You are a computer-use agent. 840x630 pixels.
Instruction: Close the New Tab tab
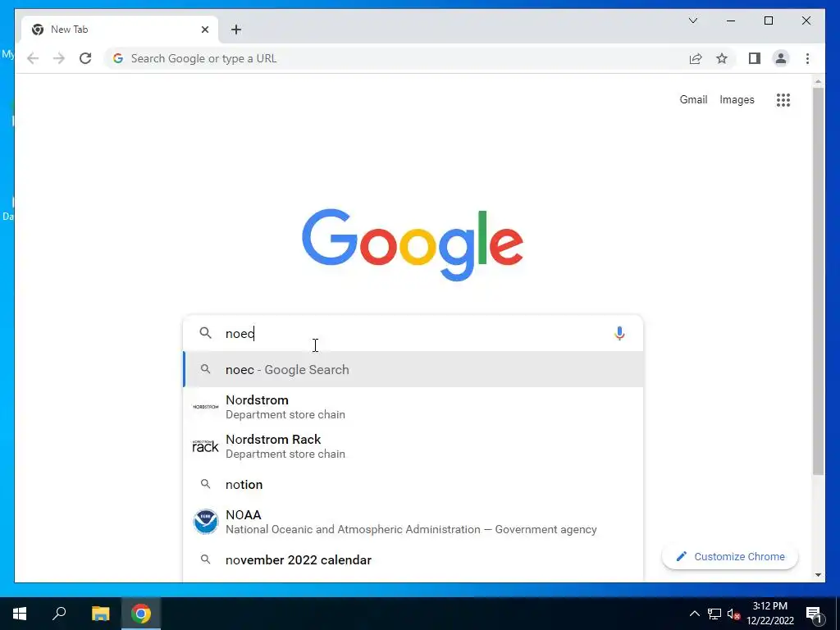click(x=204, y=30)
